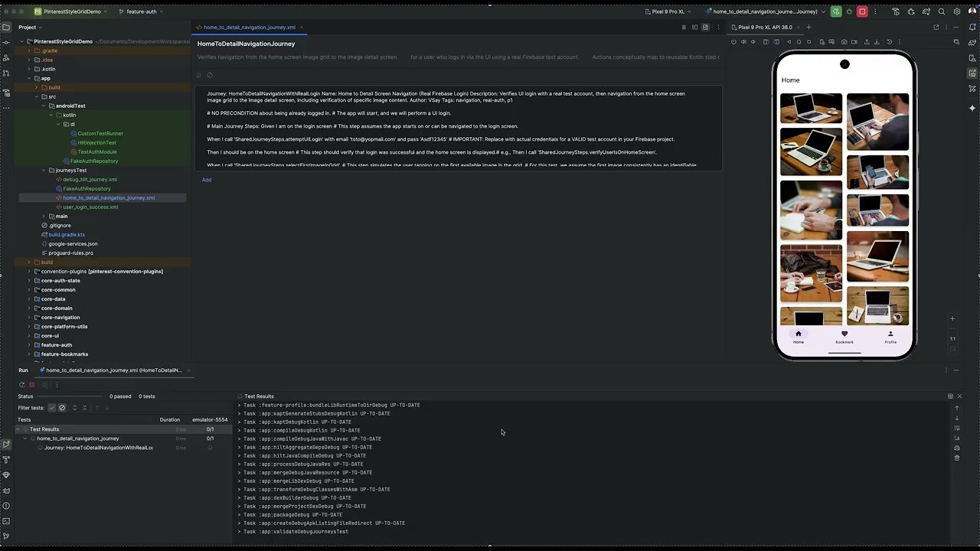The width and height of the screenshot is (980, 551).
Task: Stop the running journey with the red button
Action: click(862, 11)
